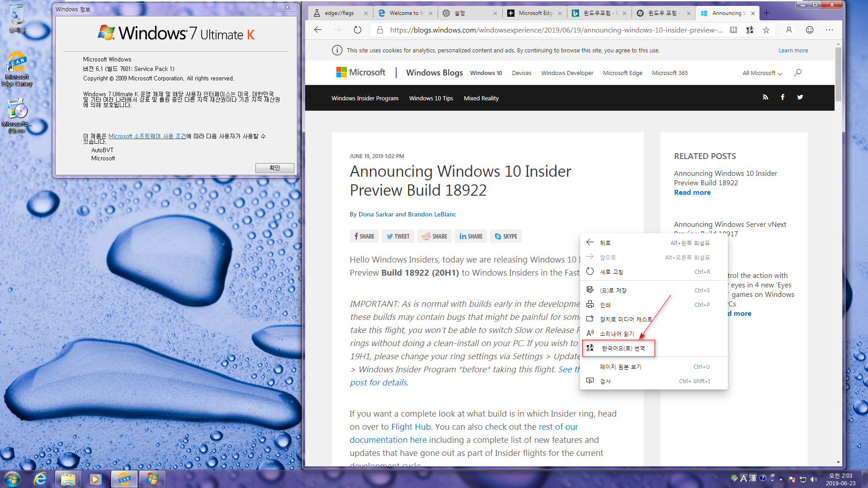Open reading view book icon
This screenshot has height=488, width=868.
(733, 30)
